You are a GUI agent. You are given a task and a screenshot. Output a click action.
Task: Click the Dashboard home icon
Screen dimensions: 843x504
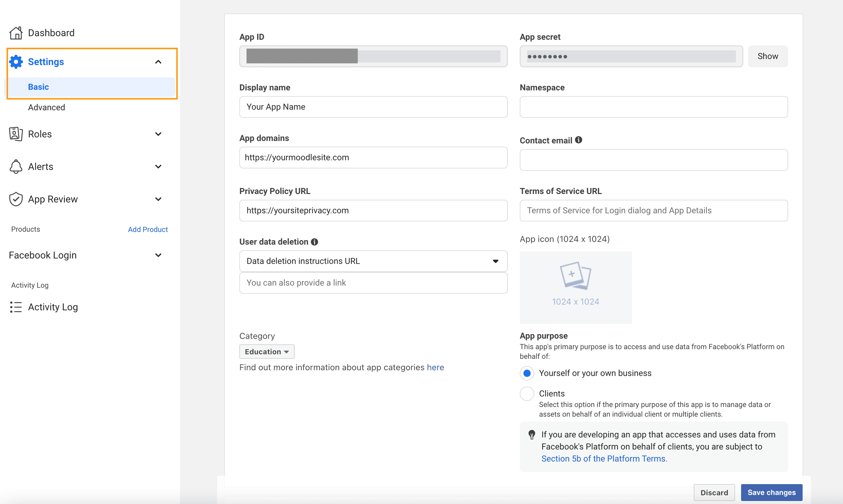16,33
